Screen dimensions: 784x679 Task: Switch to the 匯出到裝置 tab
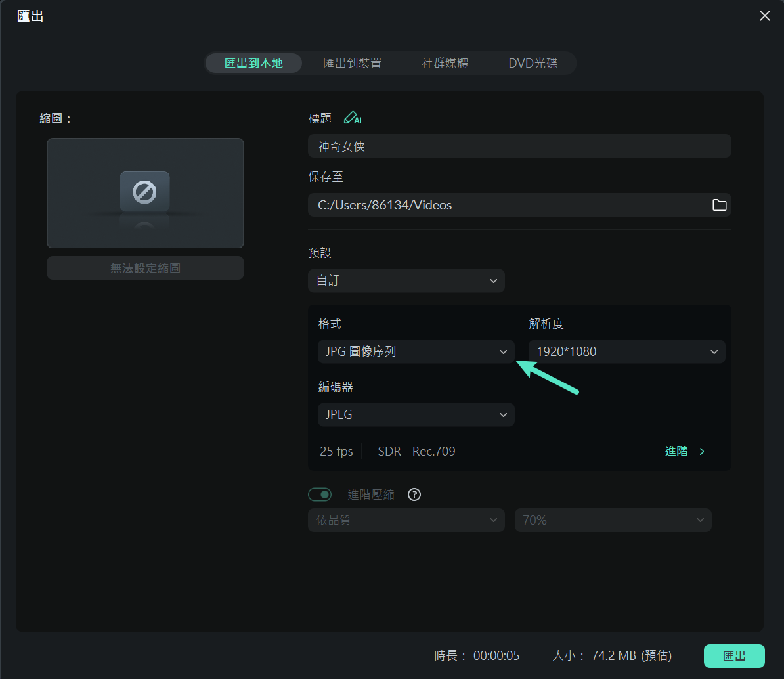[353, 64]
